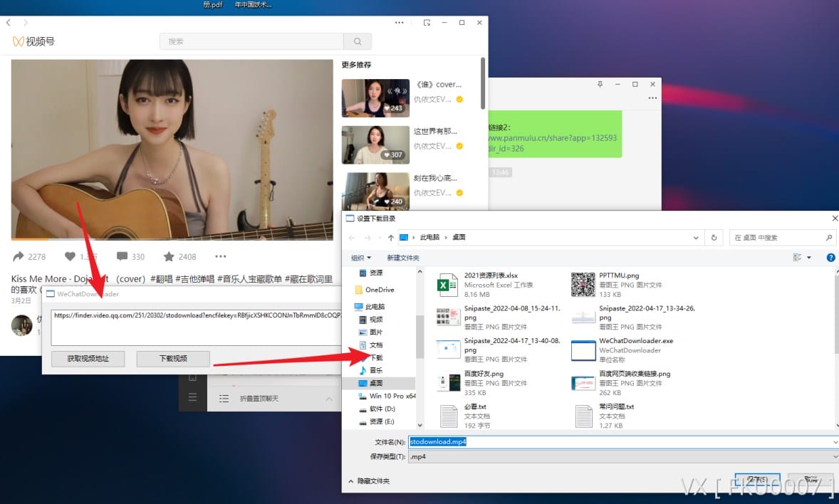This screenshot has width=839, height=504.
Task: Select 图片 folder in the navigation tree
Action: (375, 332)
